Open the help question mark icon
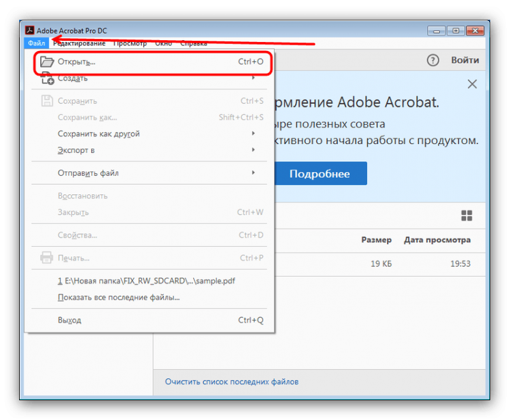Image resolution: width=510 pixels, height=420 pixels. (433, 60)
